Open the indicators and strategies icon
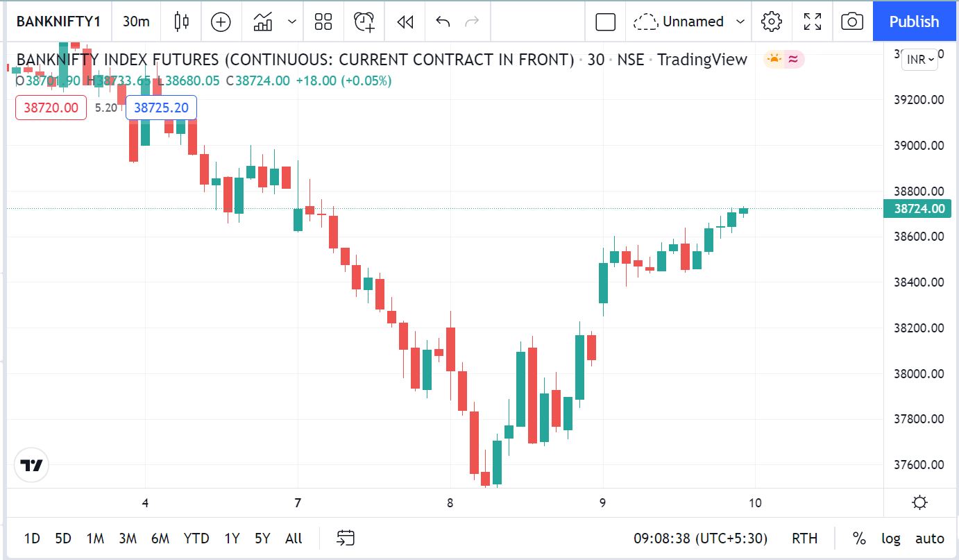This screenshot has height=560, width=959. point(263,22)
